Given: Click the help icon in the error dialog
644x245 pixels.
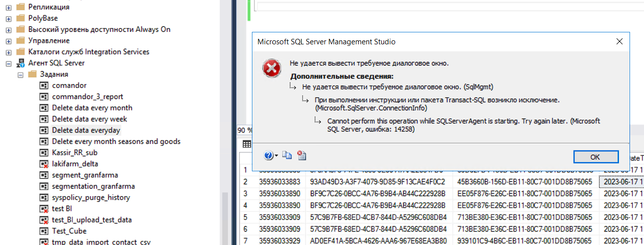Looking at the screenshot, I should [268, 156].
